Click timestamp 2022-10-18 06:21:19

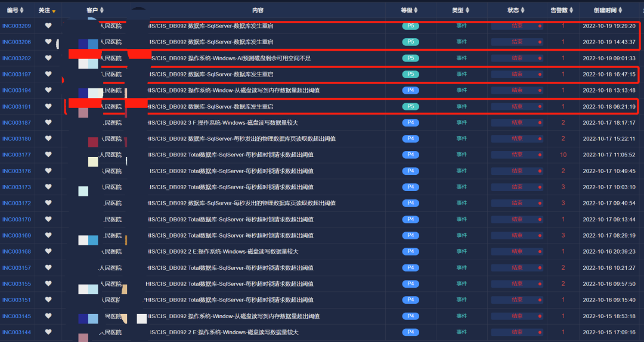609,106
